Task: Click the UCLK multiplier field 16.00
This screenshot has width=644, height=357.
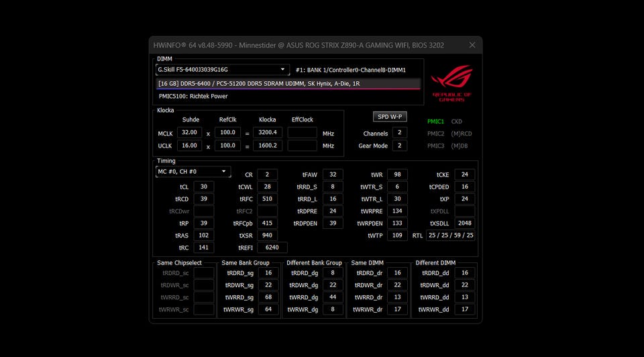Action: (189, 146)
